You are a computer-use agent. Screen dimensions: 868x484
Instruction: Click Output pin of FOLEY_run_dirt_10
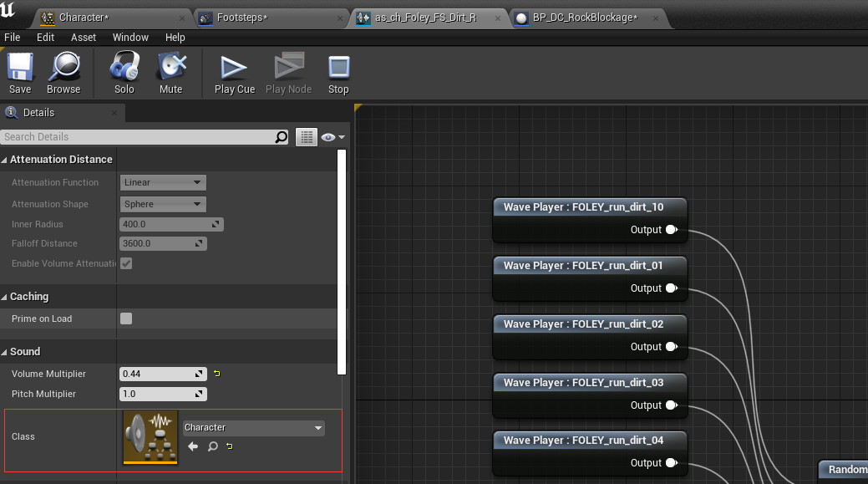pyautogui.click(x=672, y=229)
